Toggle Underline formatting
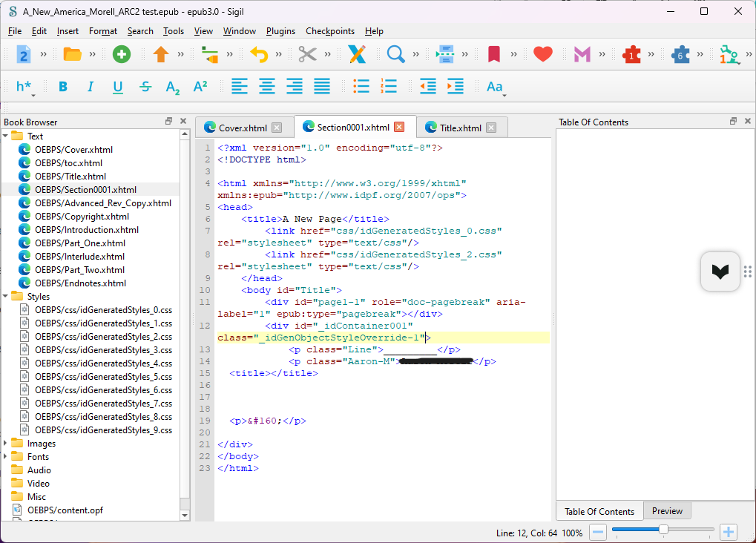The height and width of the screenshot is (543, 756). (118, 87)
